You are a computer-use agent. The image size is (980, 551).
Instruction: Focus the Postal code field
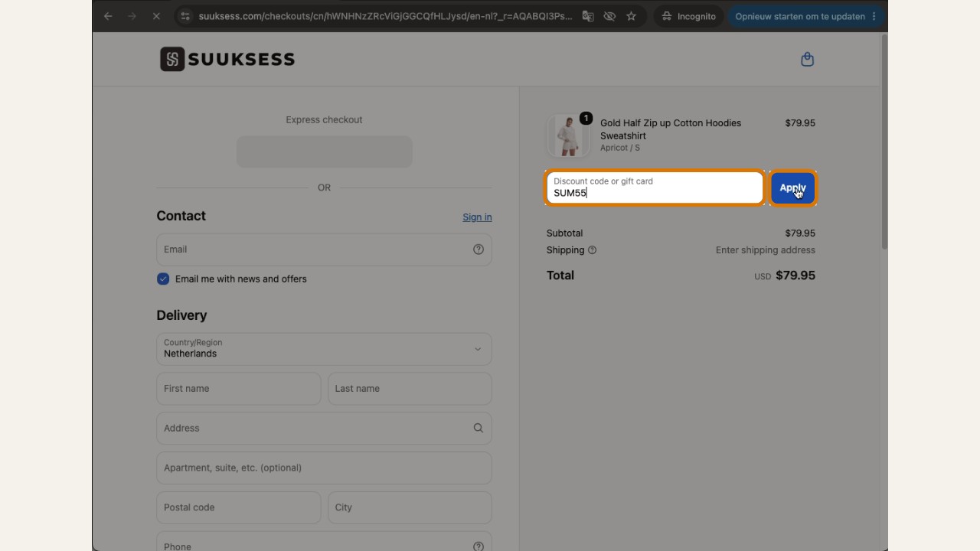238,507
